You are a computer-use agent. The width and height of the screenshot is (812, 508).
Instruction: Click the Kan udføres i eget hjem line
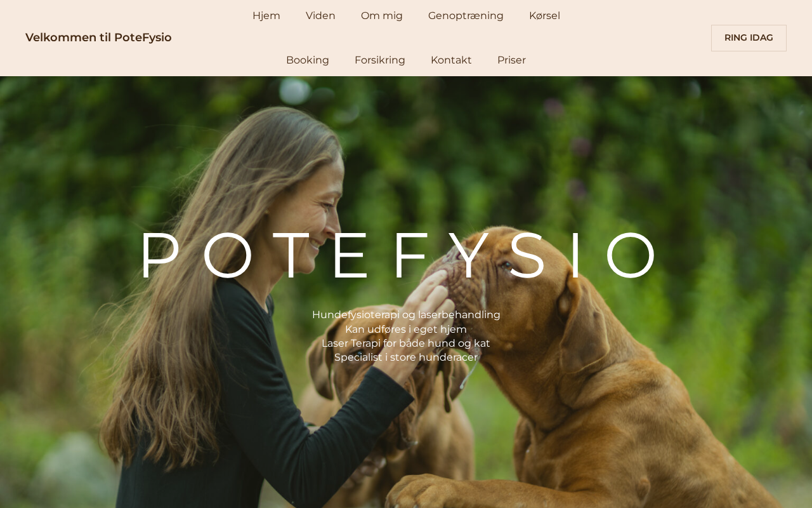coord(406,329)
